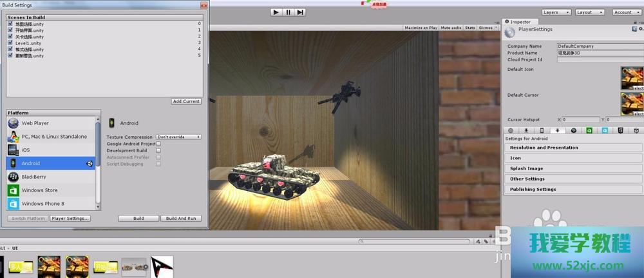Screen dimensions: 644x278
Task: Select PC, Mac & Linux Standalone platform
Action: [53, 136]
